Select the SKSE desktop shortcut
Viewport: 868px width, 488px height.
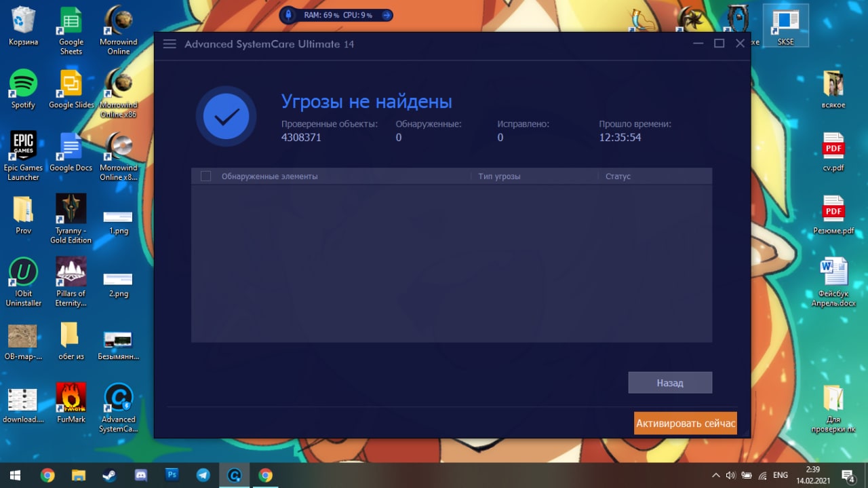coord(785,26)
